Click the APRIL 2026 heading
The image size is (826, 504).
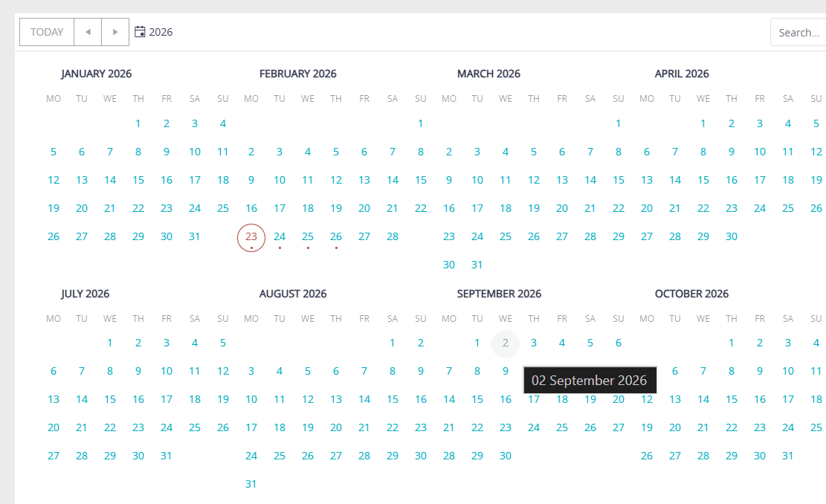[682, 74]
